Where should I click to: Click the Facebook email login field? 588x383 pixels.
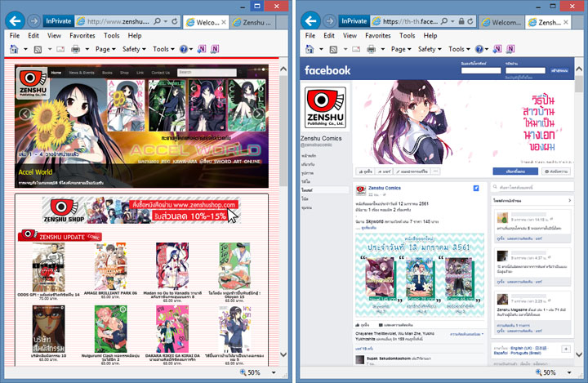(481, 70)
